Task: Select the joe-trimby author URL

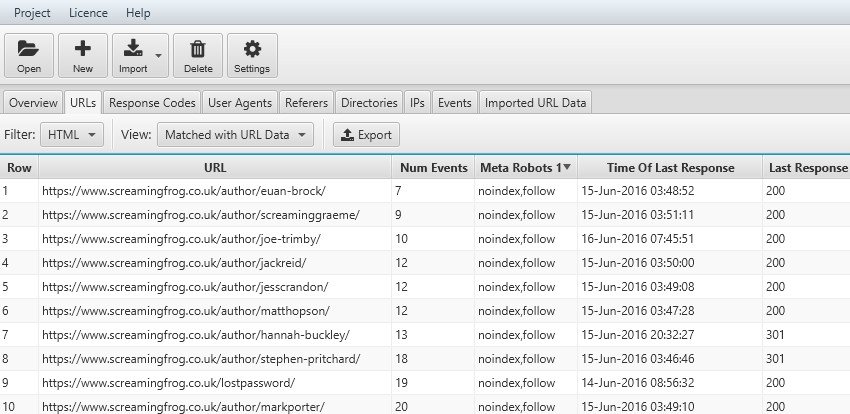Action: 181,239
